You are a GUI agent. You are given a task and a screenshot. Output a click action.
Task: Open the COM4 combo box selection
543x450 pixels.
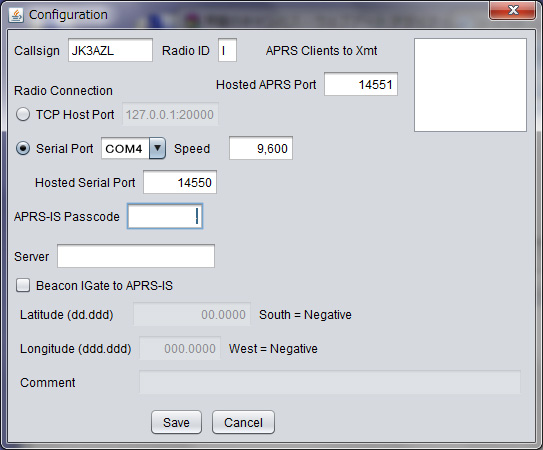tap(133, 148)
